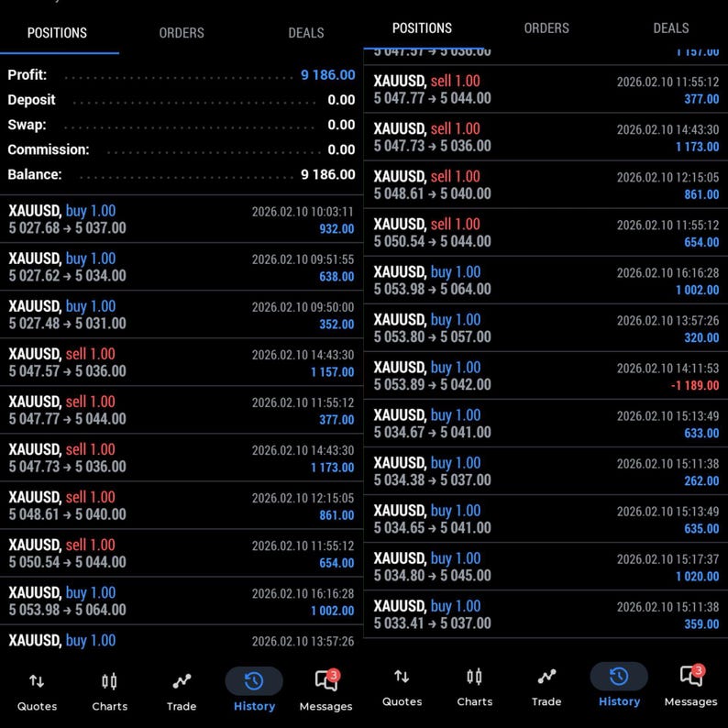Open Messages in the left screen's bottom bar
The width and height of the screenshot is (728, 728).
click(325, 692)
